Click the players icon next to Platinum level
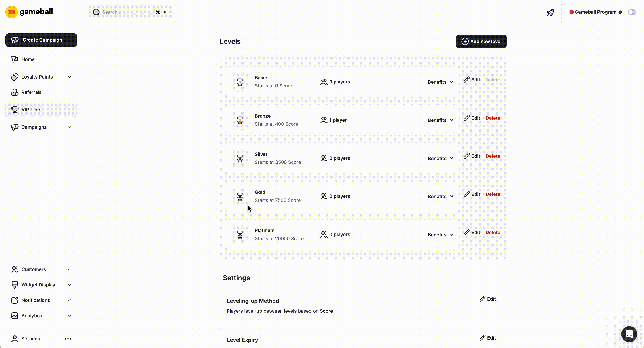 [324, 234]
